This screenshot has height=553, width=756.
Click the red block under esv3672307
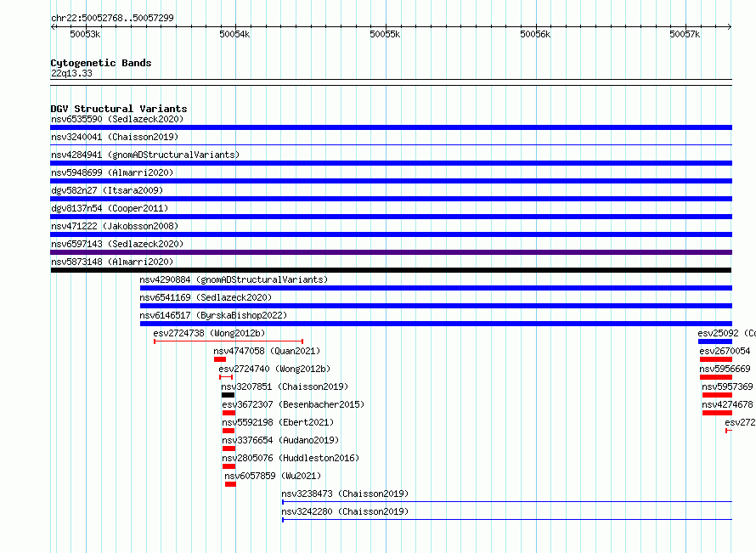(x=229, y=413)
